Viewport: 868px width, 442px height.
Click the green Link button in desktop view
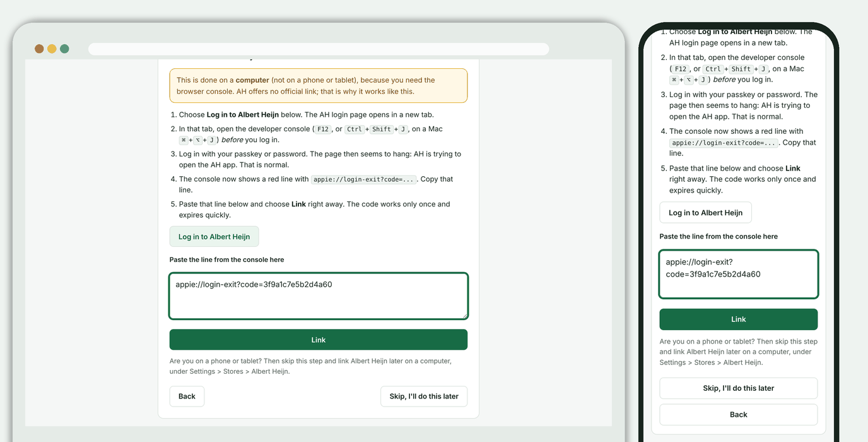point(319,340)
